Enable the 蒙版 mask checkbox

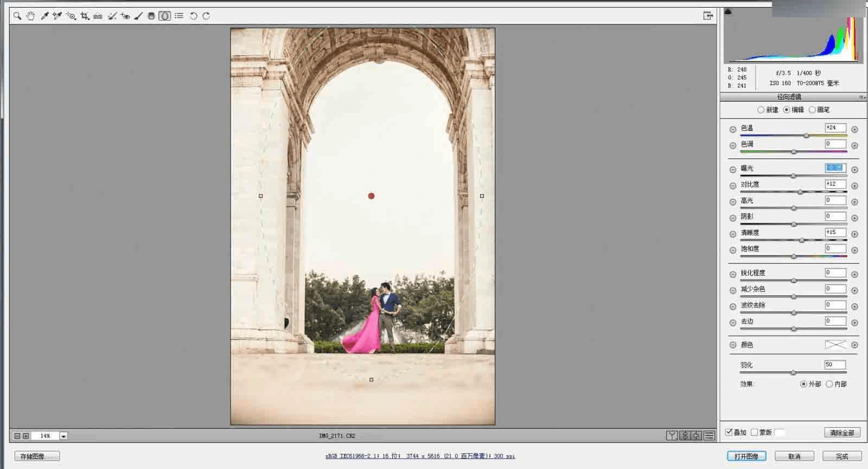click(x=754, y=432)
